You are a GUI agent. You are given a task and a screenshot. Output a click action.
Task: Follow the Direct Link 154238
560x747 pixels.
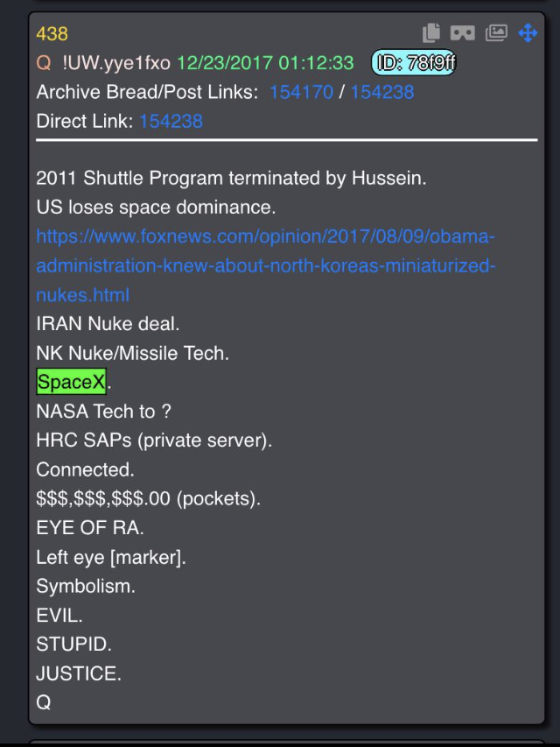click(x=171, y=121)
